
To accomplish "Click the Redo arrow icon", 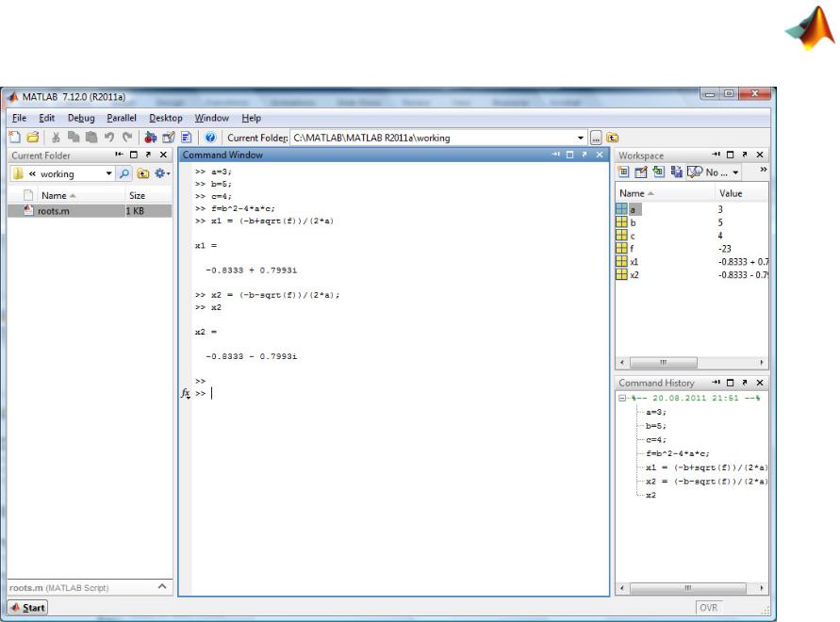I will pos(127,138).
